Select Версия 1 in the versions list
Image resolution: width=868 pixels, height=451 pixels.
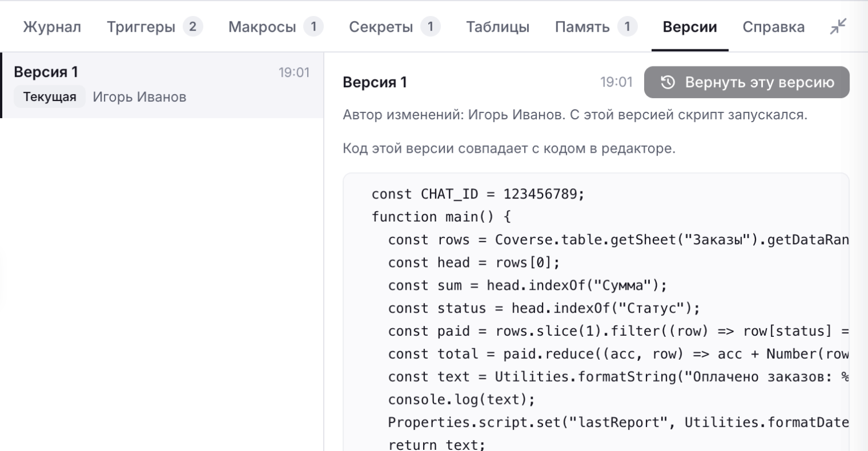162,85
